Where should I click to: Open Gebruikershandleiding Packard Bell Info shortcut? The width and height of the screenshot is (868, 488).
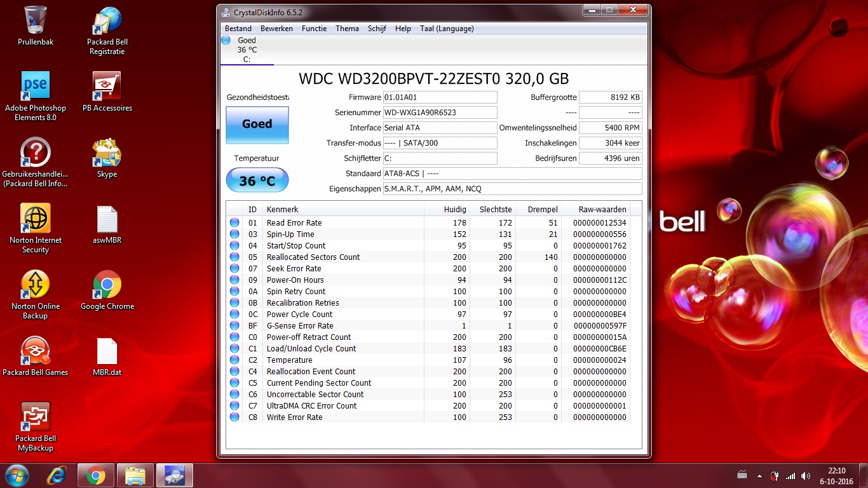35,163
